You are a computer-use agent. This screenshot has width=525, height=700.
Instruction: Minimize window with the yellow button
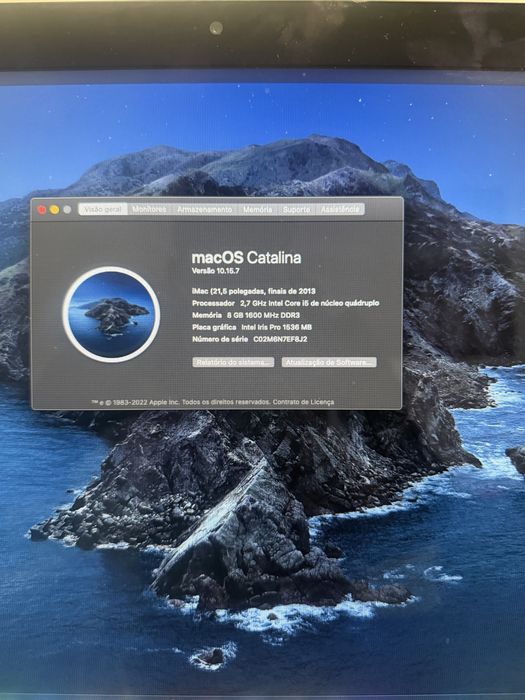point(54,210)
